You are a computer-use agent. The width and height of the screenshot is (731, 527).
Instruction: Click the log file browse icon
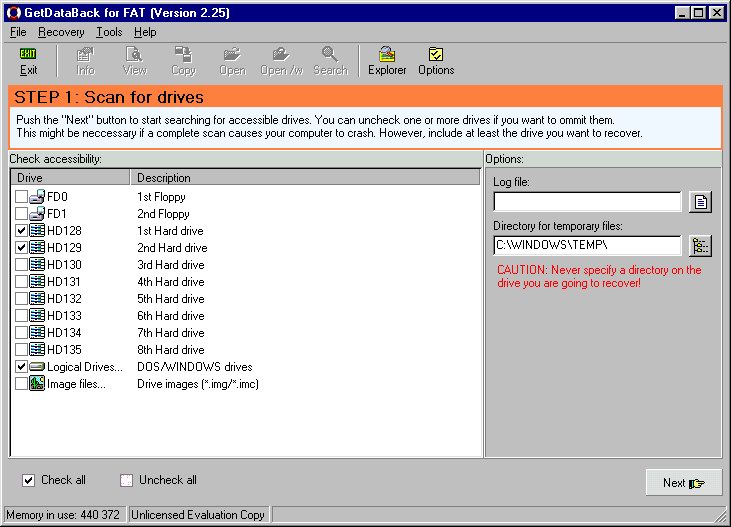701,202
